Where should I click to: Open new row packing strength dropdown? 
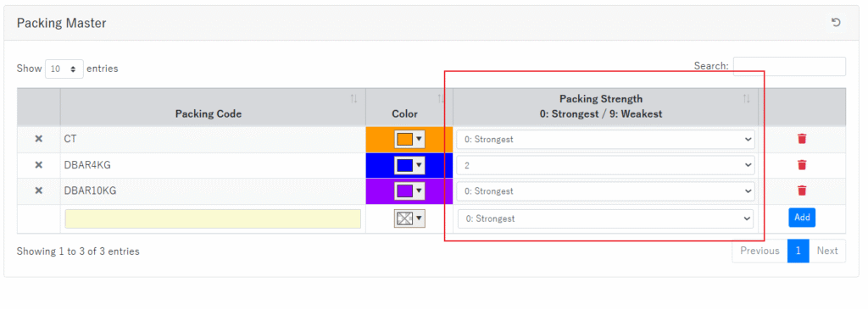[605, 219]
